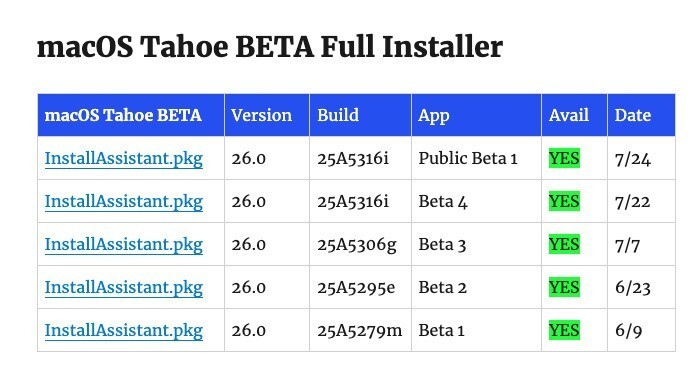Viewport: 690px width, 369px height.
Task: Click the macOS Tahoe BETA Full Installer heading
Action: 270,47
